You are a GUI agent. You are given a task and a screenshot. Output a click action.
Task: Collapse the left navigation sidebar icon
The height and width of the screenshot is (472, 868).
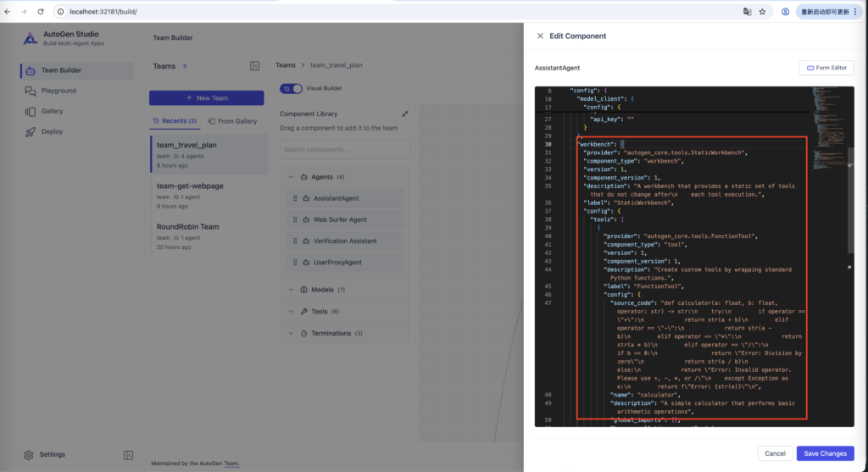click(129, 455)
